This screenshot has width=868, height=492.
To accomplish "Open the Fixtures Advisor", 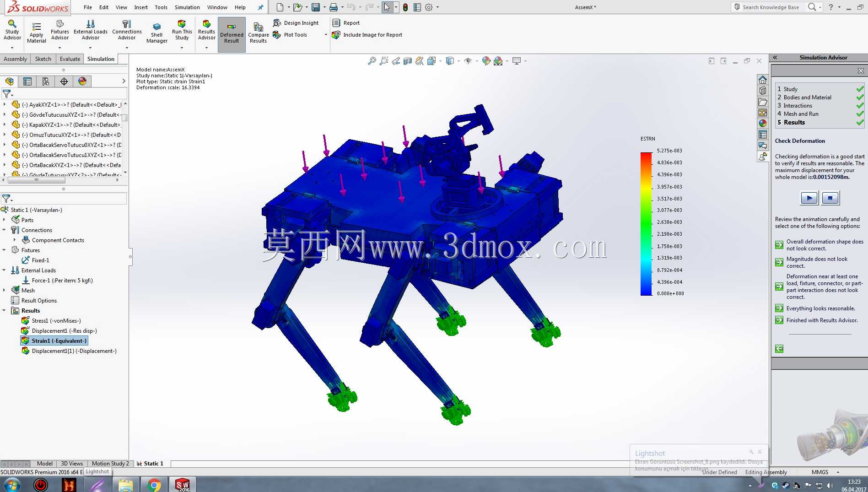I will coord(60,30).
